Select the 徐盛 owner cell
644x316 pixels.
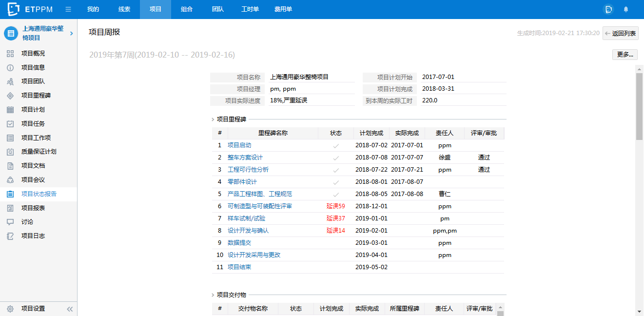(x=445, y=158)
